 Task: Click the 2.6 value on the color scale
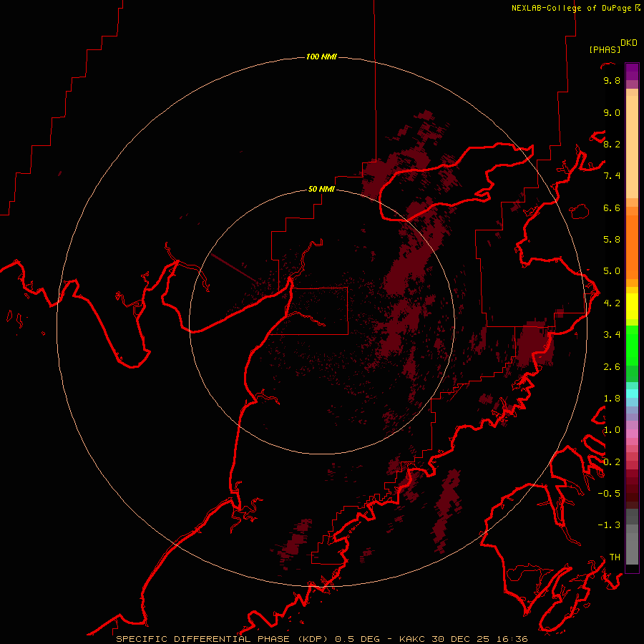[612, 367]
